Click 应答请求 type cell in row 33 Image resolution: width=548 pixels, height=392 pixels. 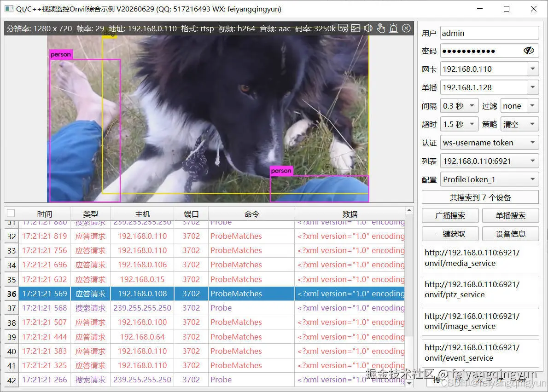91,251
